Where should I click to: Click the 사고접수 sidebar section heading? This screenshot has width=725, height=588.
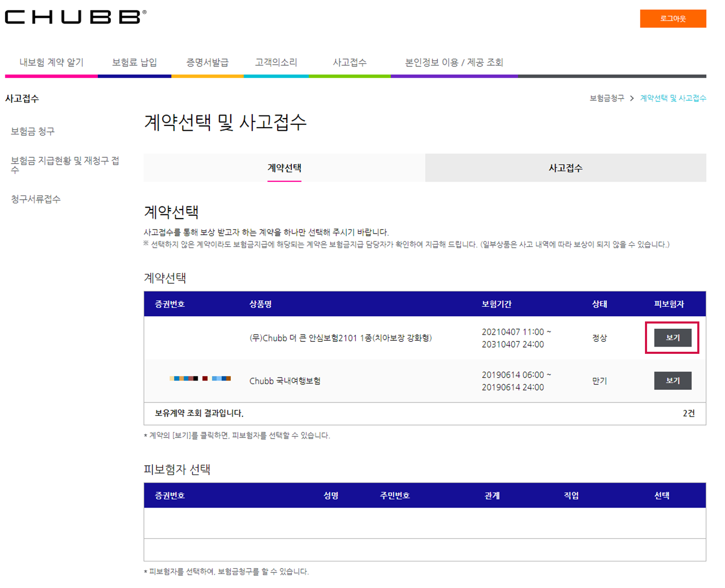click(x=22, y=99)
